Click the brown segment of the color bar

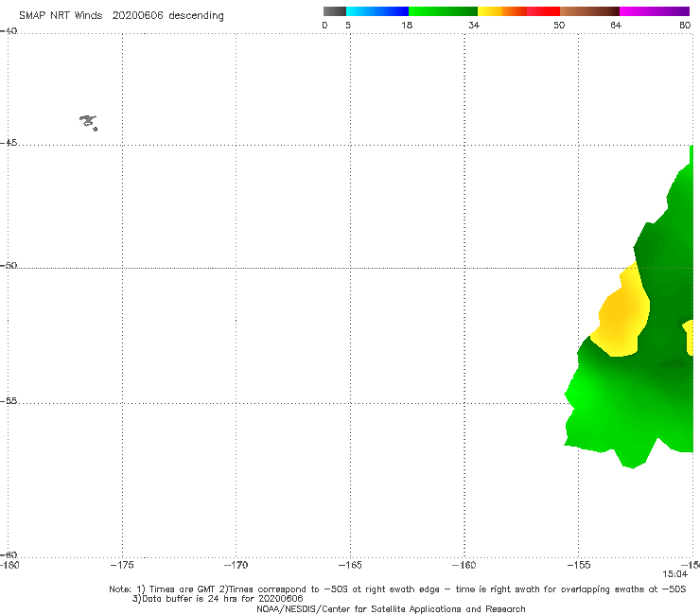tap(589, 11)
